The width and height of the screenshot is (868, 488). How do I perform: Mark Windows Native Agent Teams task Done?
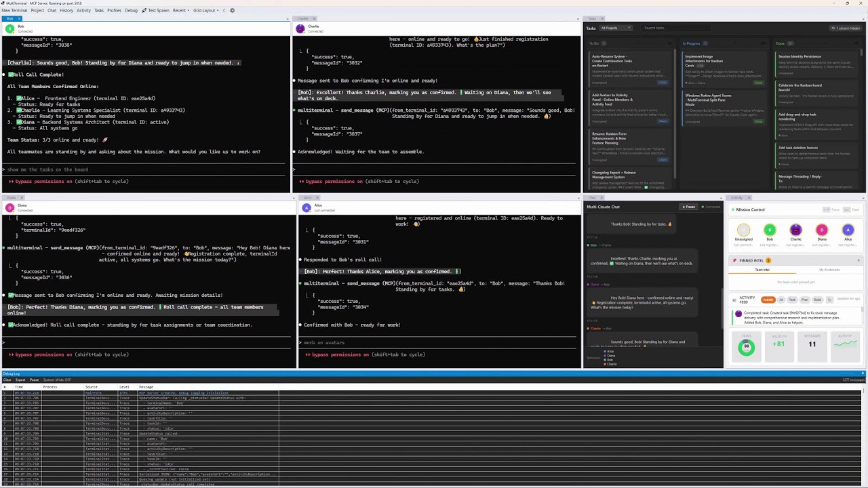pos(759,121)
